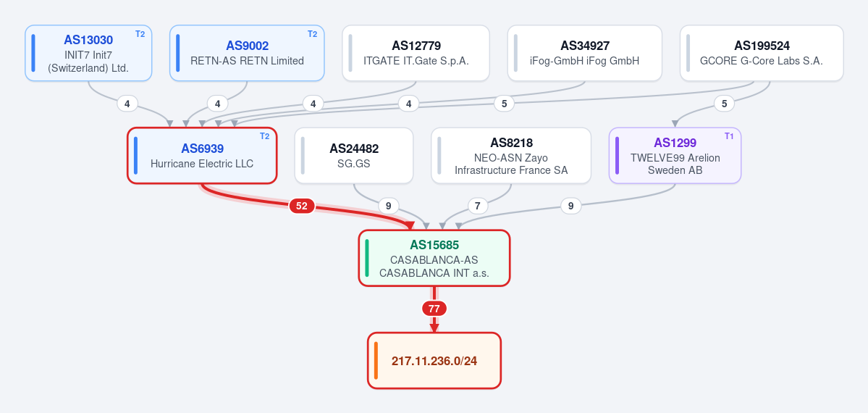868x413 pixels.
Task: Click the AS8218 NEO-ASN Zayo node
Action: pos(511,156)
